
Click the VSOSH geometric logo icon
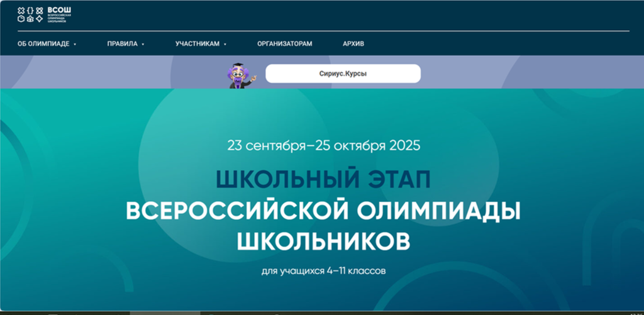(30, 15)
